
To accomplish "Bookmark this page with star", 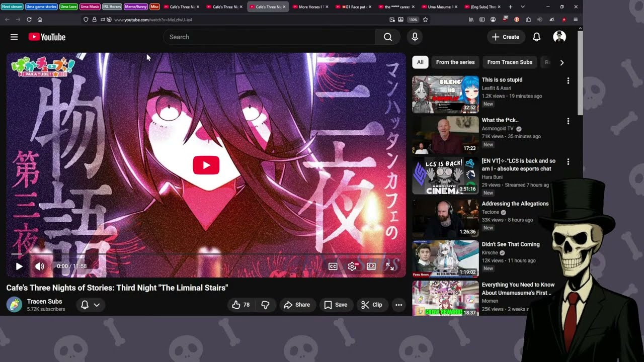I will point(425,20).
